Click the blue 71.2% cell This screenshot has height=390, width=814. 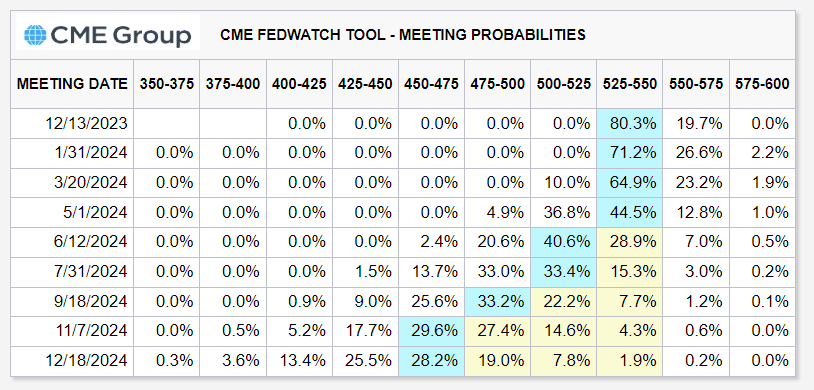[630, 153]
